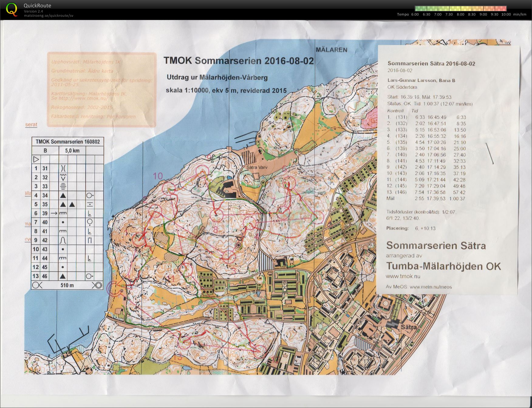Click the green QuickRoute Q logo
The width and height of the screenshot is (532, 408).
12,9
